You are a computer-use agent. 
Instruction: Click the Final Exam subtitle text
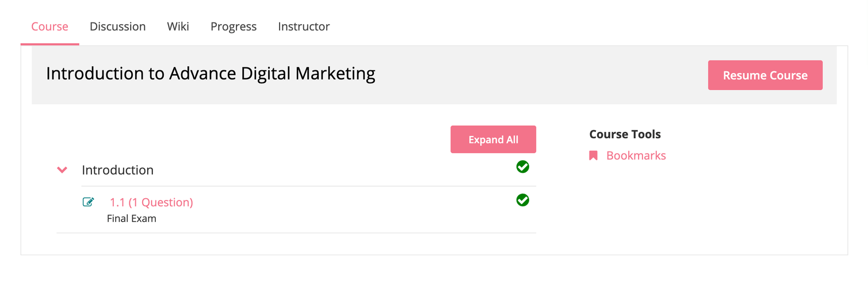pos(132,219)
